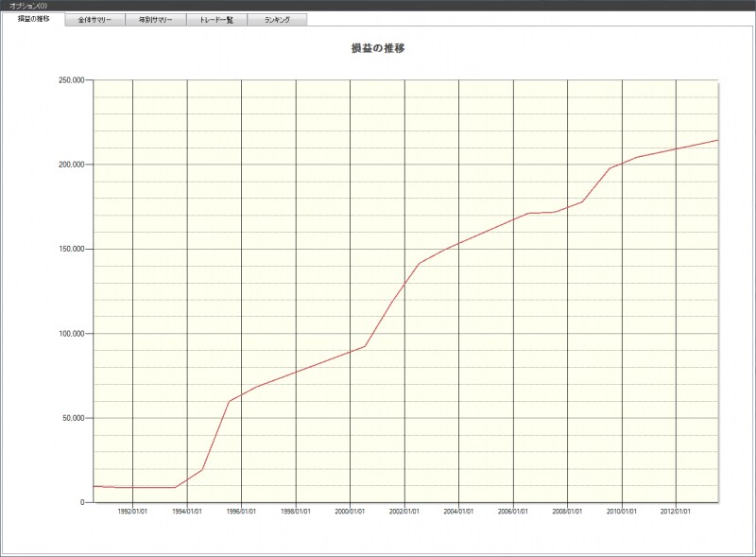Click the 50,000 y-axis label

point(74,418)
